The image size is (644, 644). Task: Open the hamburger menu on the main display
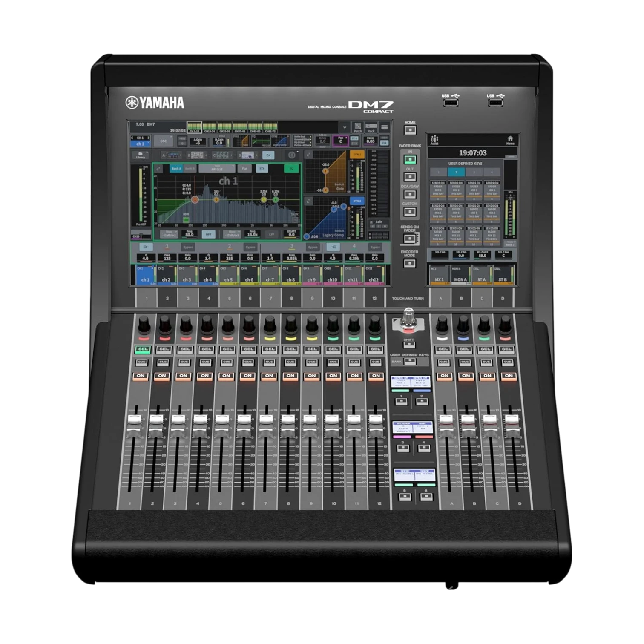(x=385, y=127)
